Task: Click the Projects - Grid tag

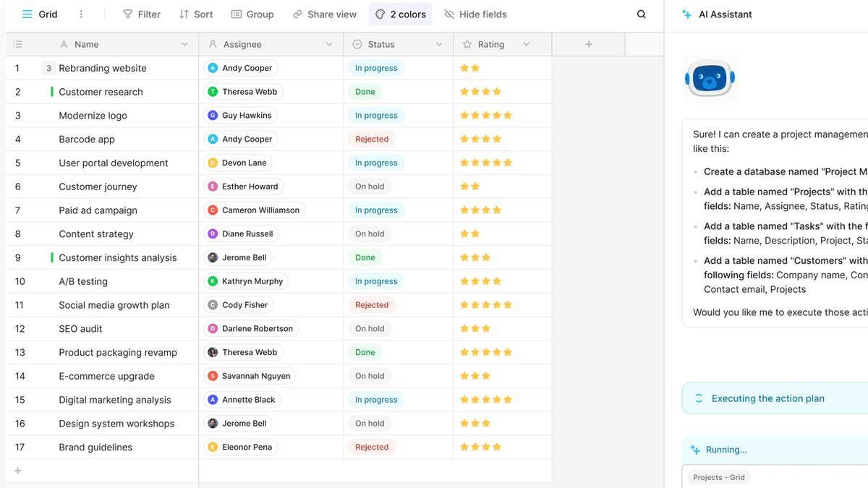Action: click(718, 477)
